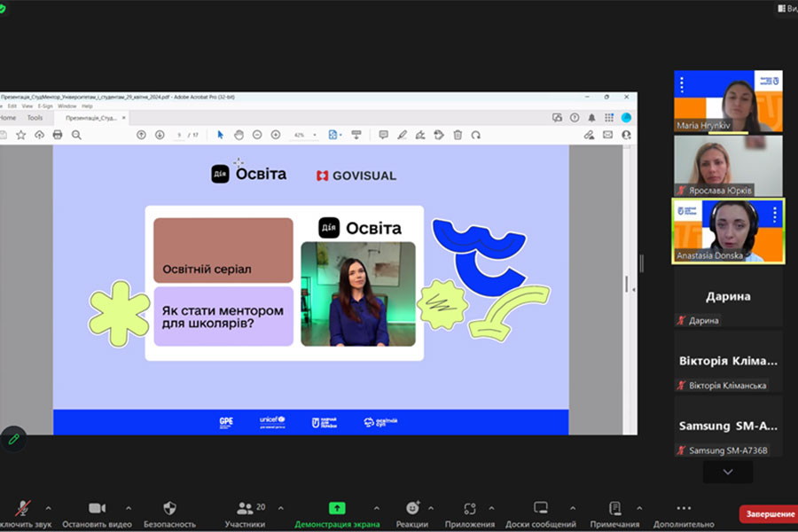Expand audio options arrow next to microphone
Viewport: 798px width, 532px height.
click(x=48, y=508)
